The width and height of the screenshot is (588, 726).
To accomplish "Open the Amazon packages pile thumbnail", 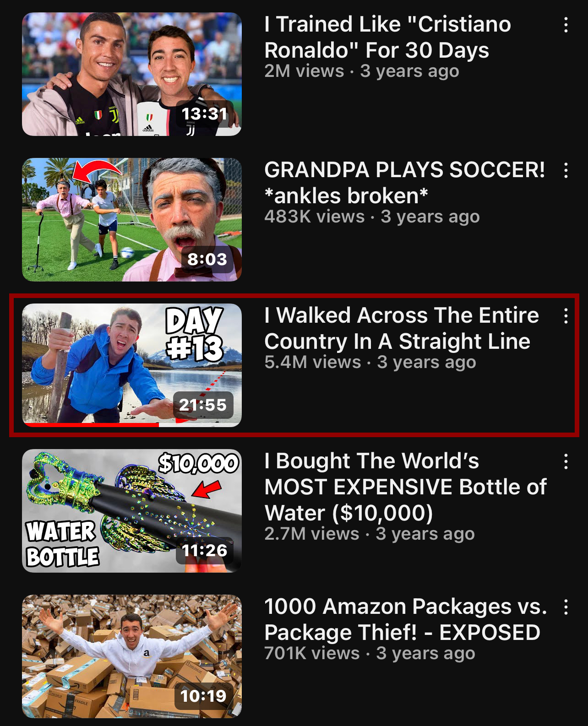I will [132, 656].
